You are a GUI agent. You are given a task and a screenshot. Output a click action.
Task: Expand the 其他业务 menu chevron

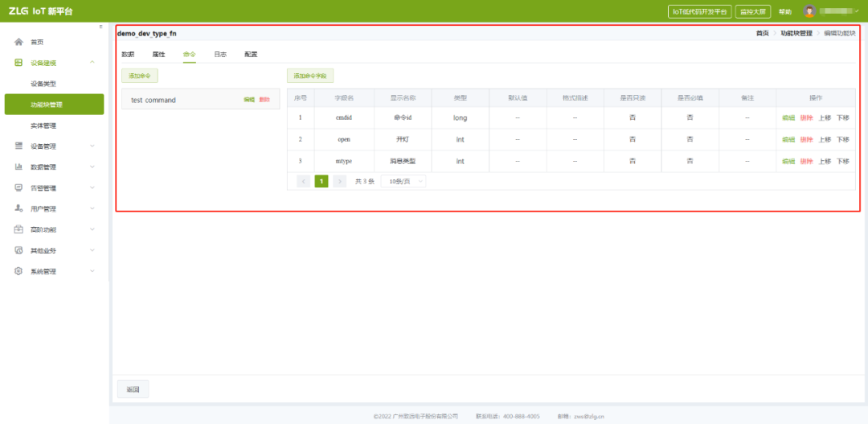coord(92,250)
